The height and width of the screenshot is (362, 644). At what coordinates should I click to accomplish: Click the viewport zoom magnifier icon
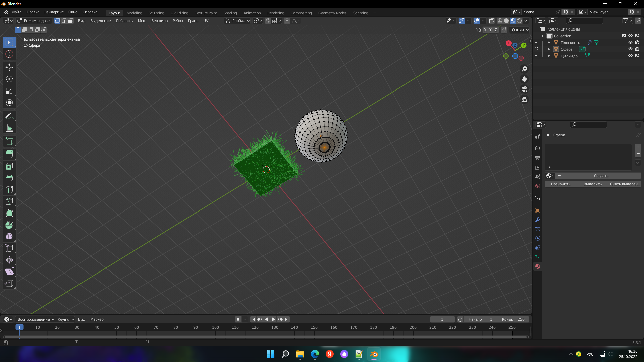click(524, 69)
